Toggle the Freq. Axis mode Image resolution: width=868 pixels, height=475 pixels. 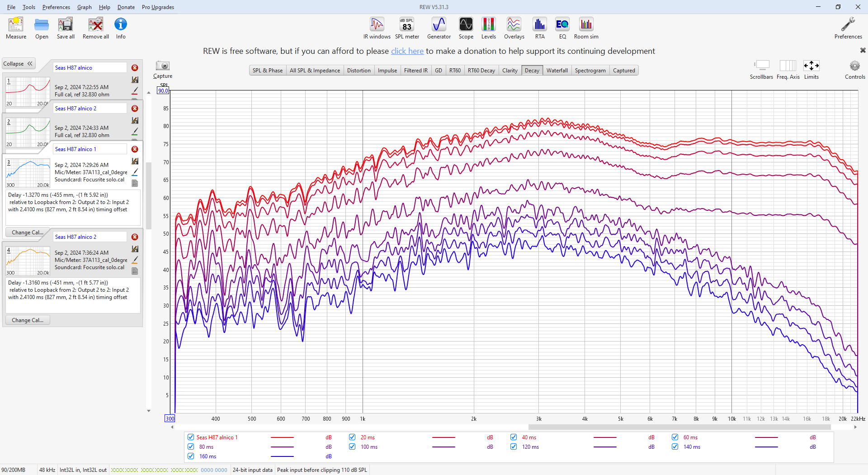click(788, 70)
